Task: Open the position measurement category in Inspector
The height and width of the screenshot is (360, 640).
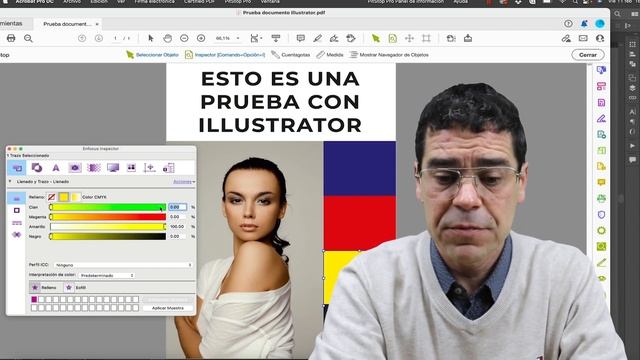Action: pyautogui.click(x=149, y=168)
